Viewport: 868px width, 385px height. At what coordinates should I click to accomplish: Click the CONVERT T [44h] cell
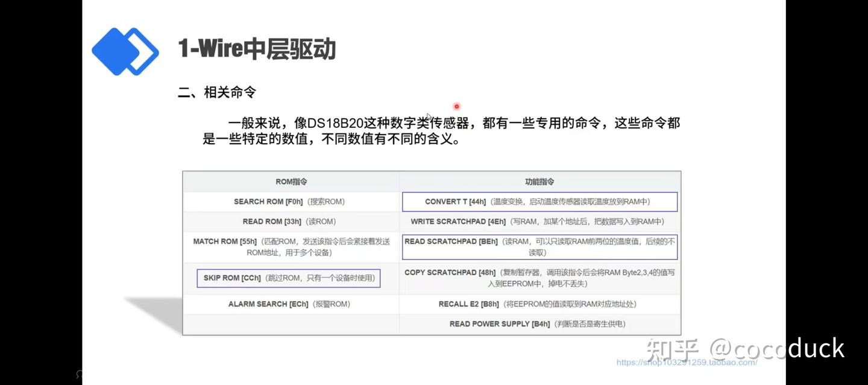point(539,202)
